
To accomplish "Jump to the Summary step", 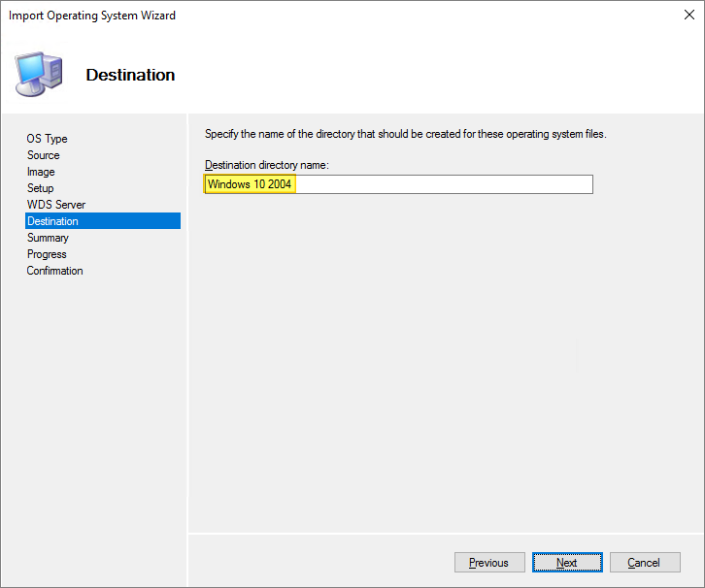I will pos(49,238).
